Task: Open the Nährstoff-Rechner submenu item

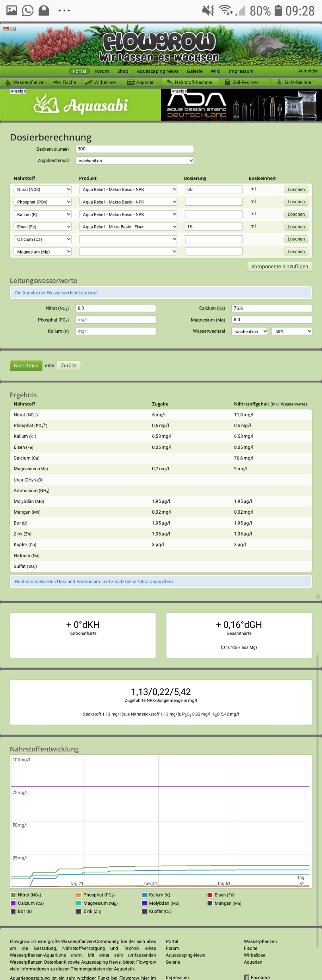Action: pos(190,82)
